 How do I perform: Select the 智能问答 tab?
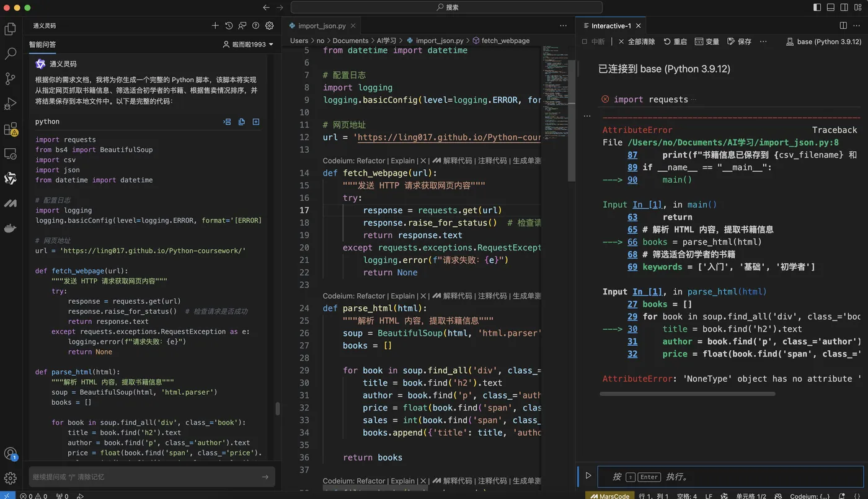click(42, 44)
